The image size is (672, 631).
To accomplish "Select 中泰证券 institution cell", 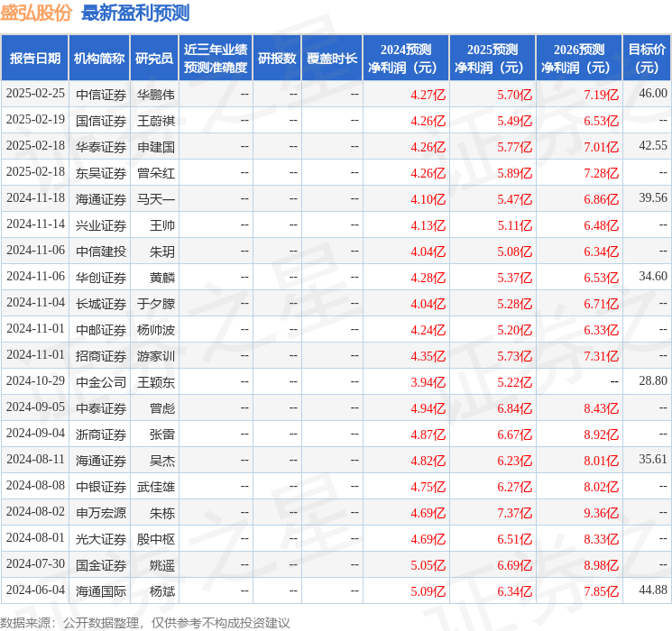I will coord(101,407).
